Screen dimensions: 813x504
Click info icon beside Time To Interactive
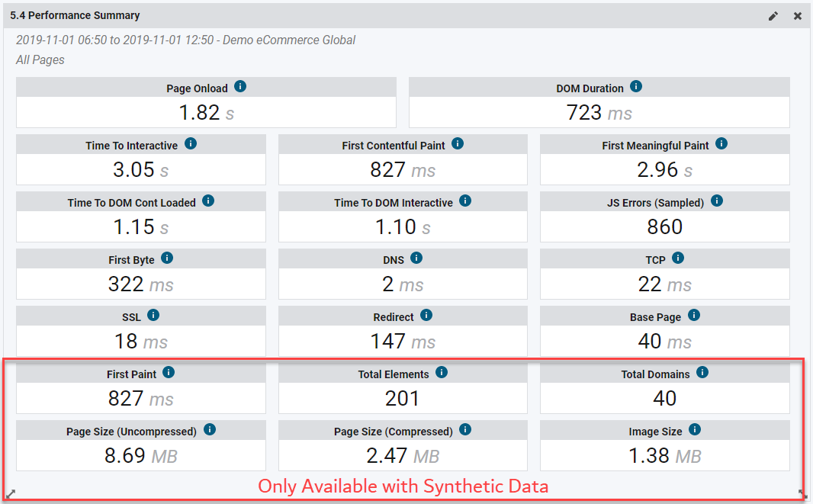point(191,143)
